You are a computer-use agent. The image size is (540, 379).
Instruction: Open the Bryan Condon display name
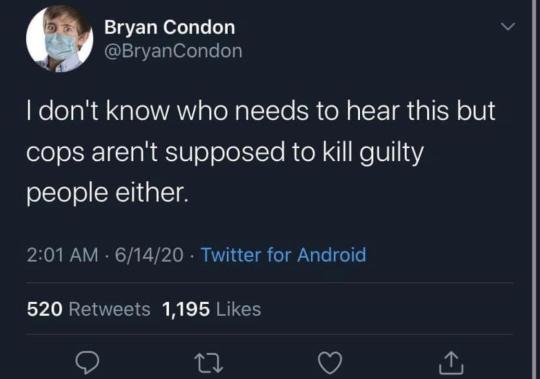pos(169,27)
